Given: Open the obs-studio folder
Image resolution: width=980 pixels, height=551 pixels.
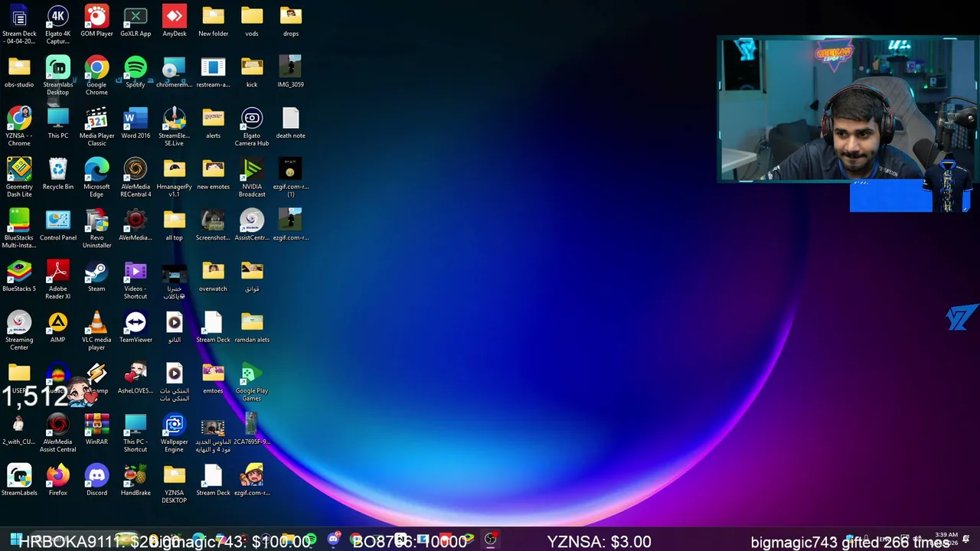Looking at the screenshot, I should tap(19, 72).
